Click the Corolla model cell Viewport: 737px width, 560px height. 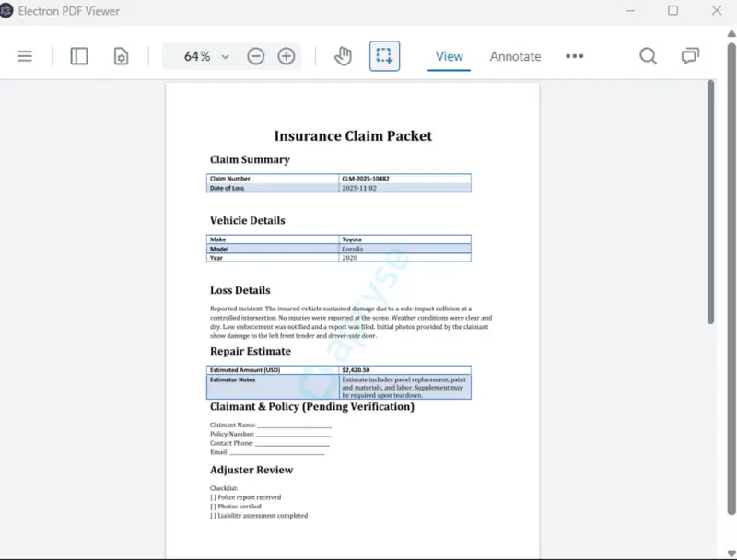pos(404,249)
